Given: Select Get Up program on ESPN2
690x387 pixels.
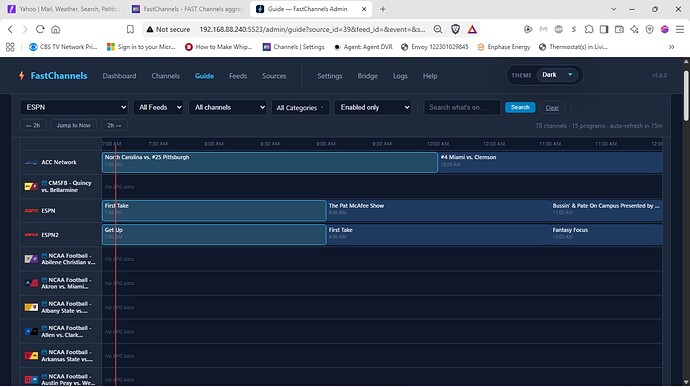Looking at the screenshot, I should click(214, 235).
